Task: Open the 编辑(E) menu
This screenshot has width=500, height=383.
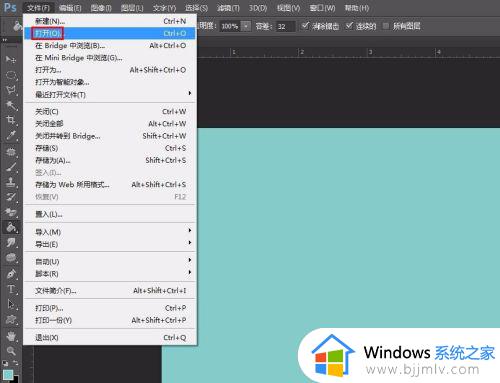Action: click(x=70, y=8)
